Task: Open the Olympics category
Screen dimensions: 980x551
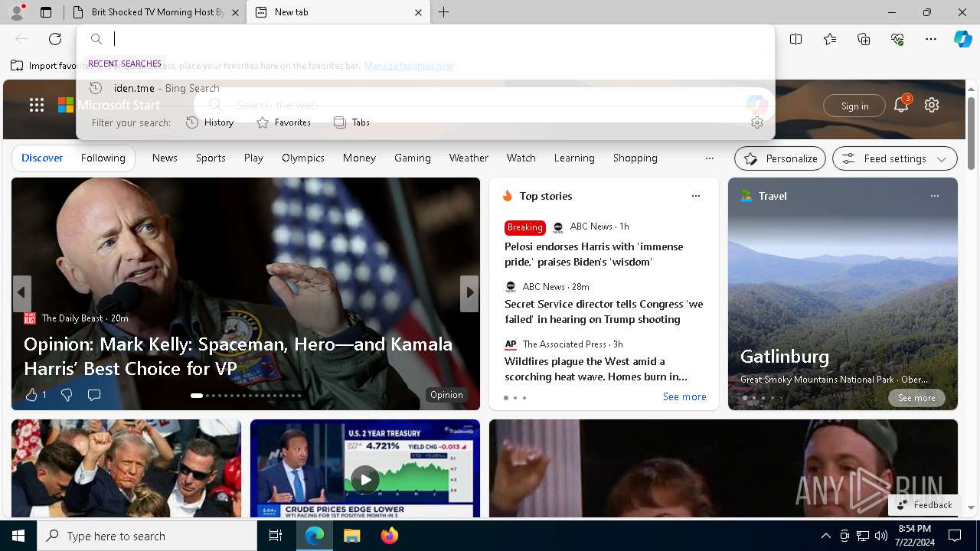Action: pos(303,158)
